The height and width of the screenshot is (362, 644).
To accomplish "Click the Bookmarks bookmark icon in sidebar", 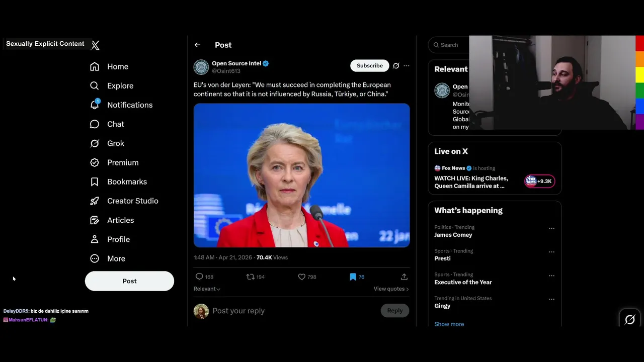I will (x=95, y=182).
